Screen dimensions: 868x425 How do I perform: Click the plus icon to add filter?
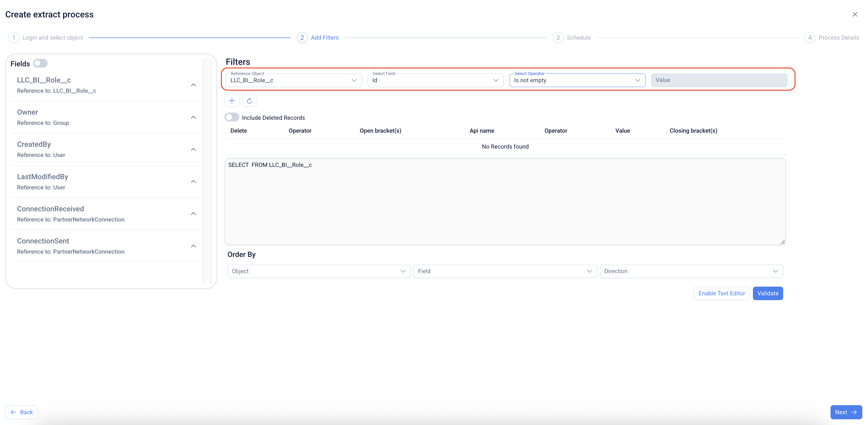pos(231,101)
